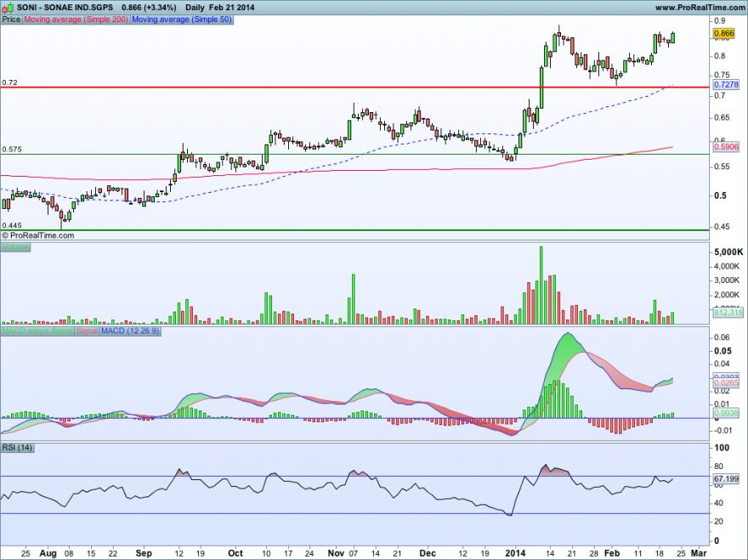
Task: Click the ProRealTime.com copyright link
Action: 39,235
